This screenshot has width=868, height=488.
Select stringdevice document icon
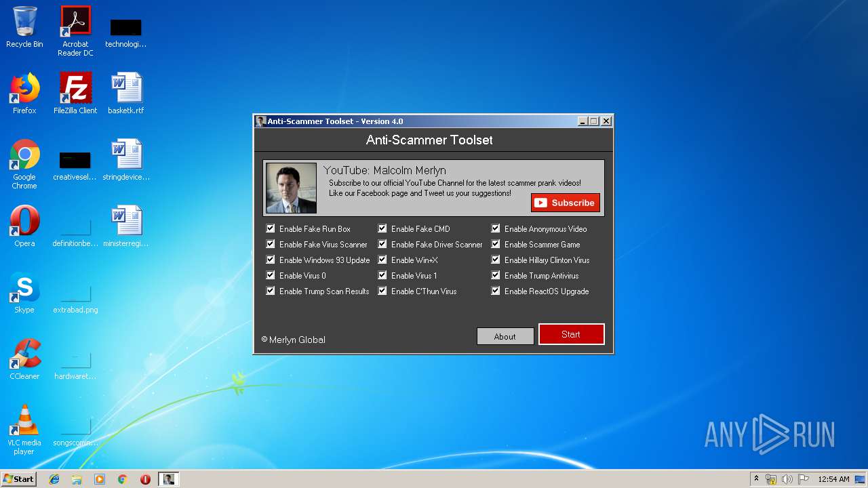click(126, 160)
